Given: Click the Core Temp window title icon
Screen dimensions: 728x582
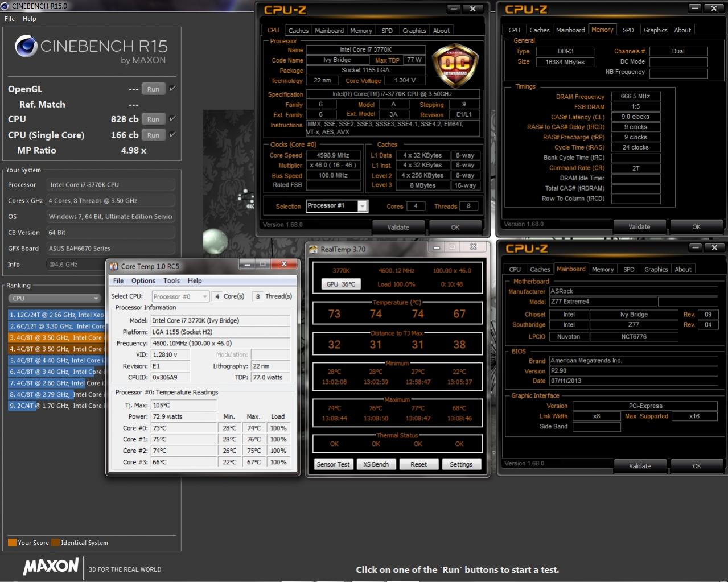Looking at the screenshot, I should [x=114, y=266].
